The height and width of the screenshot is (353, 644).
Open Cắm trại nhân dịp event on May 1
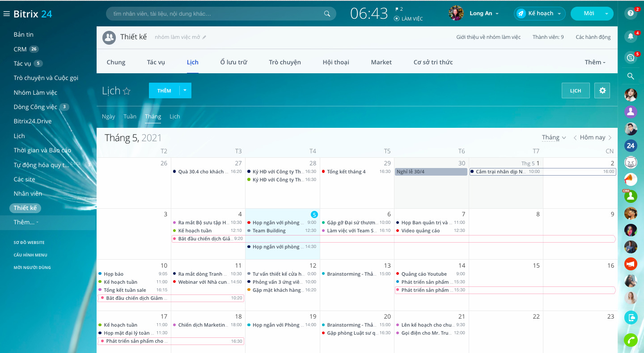tap(542, 172)
